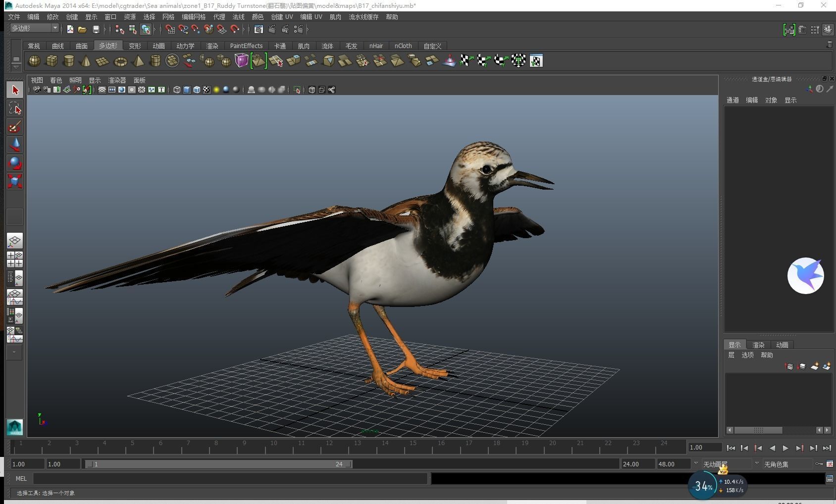The image size is (836, 504).
Task: Toggle textured display checker icon
Action: tap(207, 90)
